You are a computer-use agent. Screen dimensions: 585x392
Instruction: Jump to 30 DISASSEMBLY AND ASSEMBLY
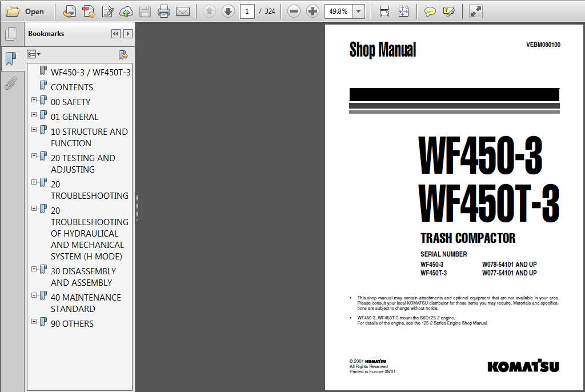click(83, 277)
